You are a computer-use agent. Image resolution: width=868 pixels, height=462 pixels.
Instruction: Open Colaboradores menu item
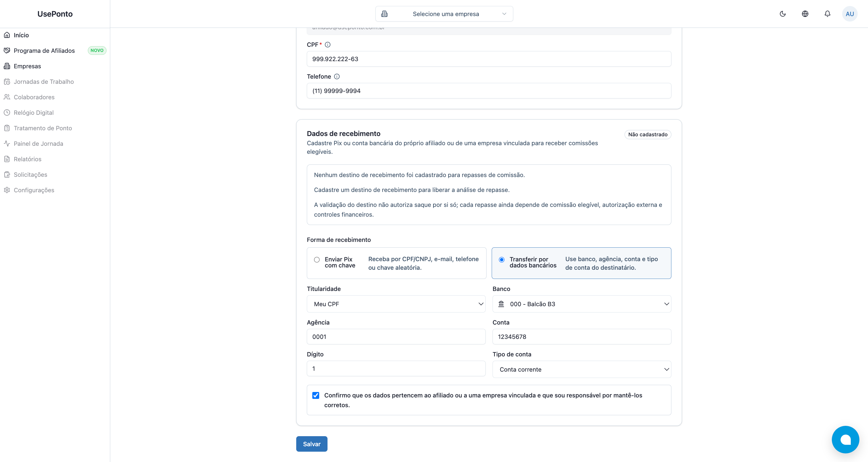[55, 97]
